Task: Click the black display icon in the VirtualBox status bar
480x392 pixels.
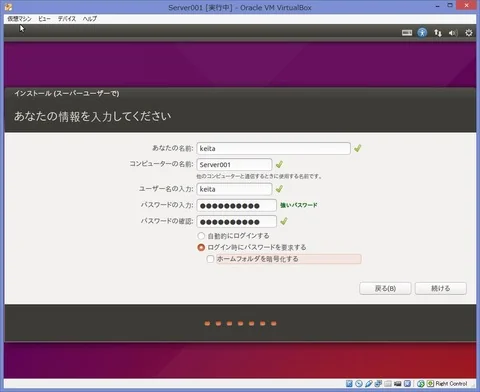Action: [x=397, y=384]
